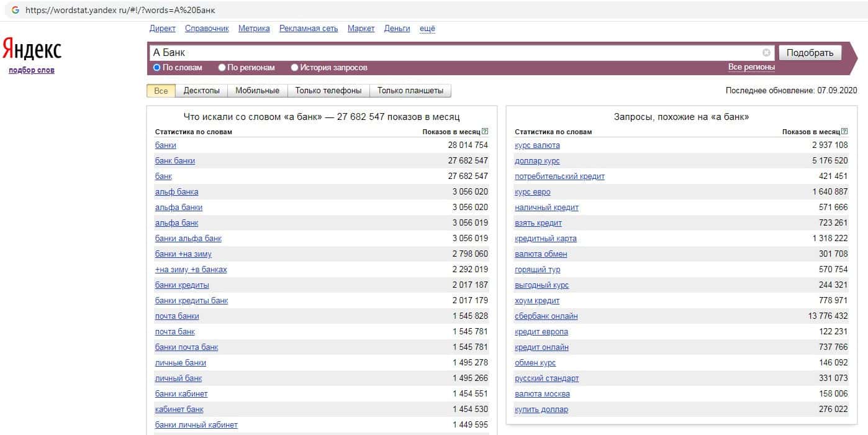
Task: Click the Яндекс logo
Action: [32, 49]
